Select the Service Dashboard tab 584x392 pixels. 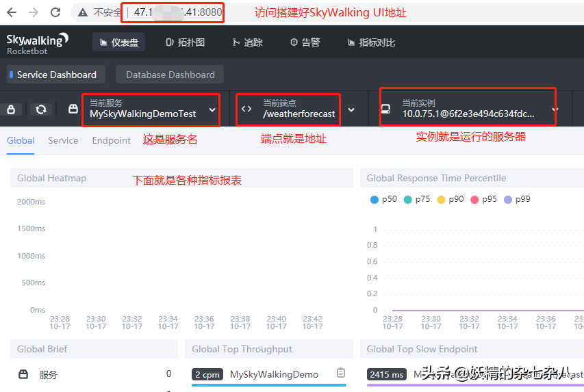click(x=56, y=75)
